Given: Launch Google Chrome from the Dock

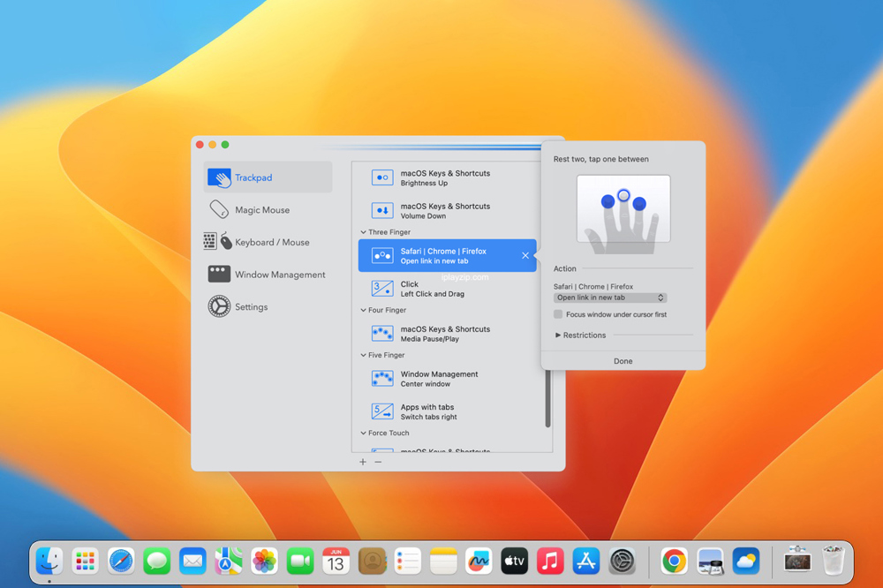Looking at the screenshot, I should 674,562.
